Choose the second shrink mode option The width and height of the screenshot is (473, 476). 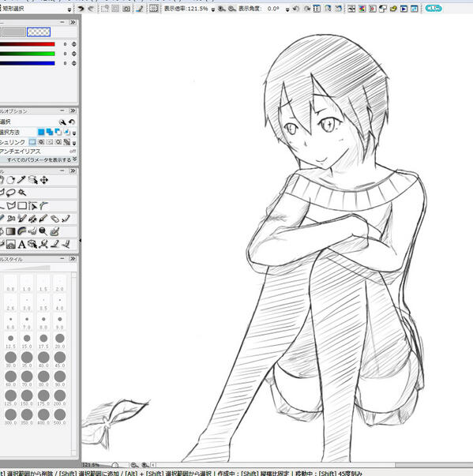tap(41, 142)
